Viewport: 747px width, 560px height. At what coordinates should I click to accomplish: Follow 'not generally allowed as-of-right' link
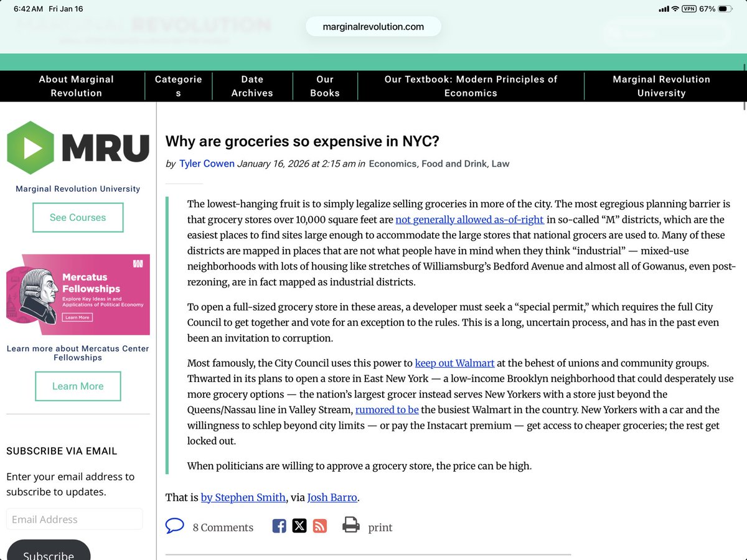click(x=470, y=220)
